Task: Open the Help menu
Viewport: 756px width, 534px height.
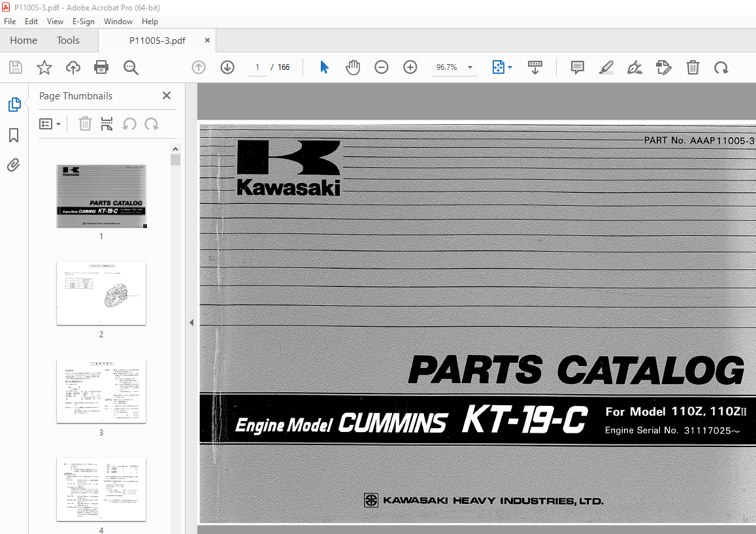Action: tap(150, 21)
